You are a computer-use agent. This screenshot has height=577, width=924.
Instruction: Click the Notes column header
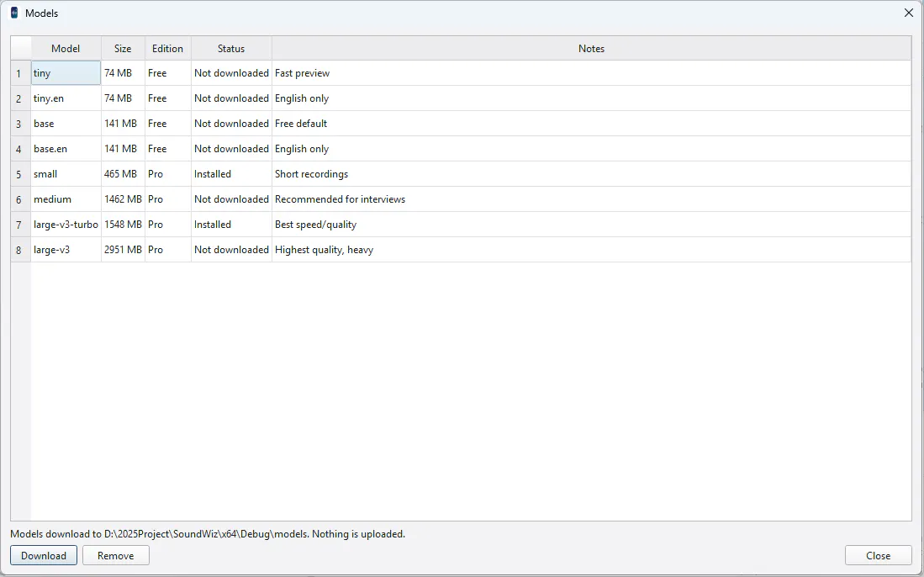tap(591, 48)
